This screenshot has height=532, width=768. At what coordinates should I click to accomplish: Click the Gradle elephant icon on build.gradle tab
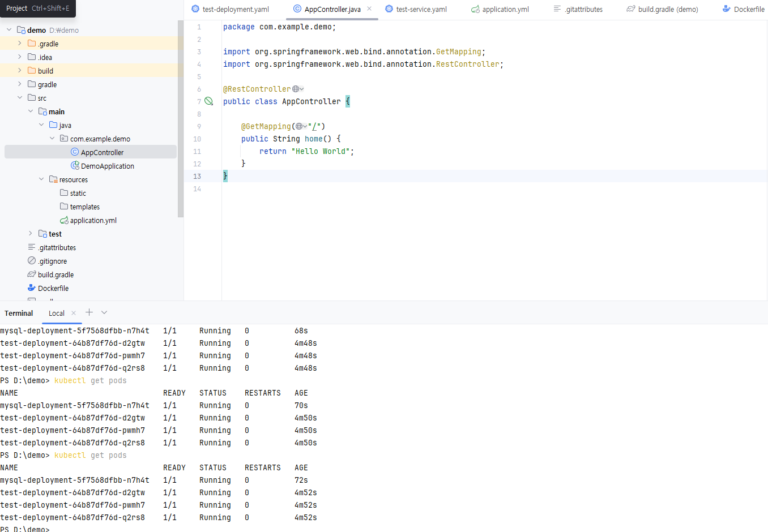point(631,9)
